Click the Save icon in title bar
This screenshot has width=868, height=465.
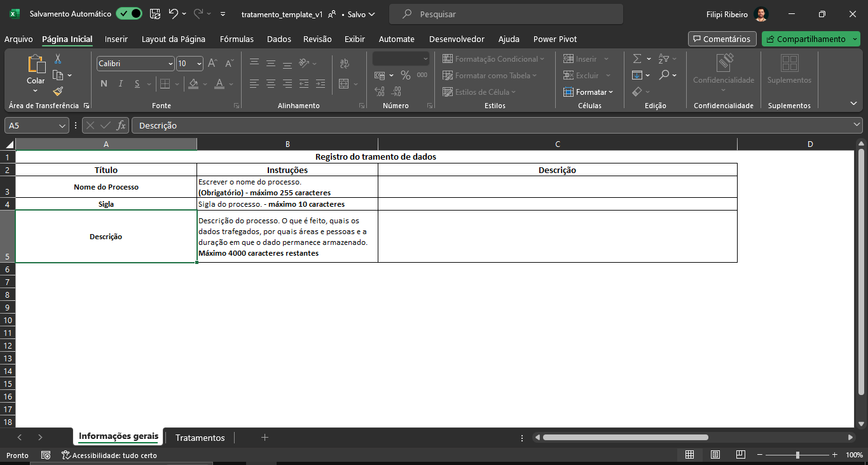(155, 14)
